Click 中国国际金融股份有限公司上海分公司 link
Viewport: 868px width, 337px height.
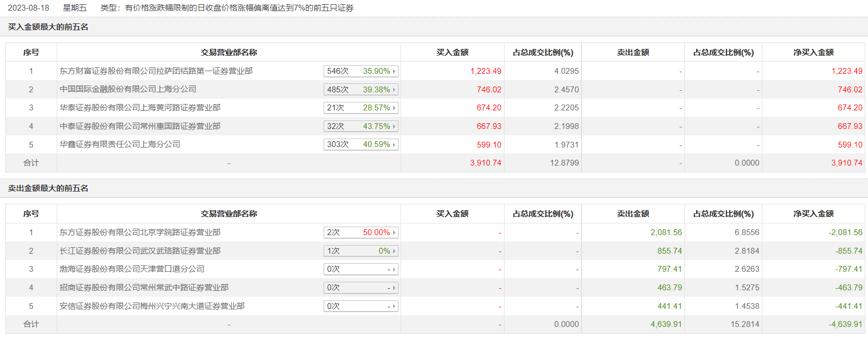(x=128, y=89)
